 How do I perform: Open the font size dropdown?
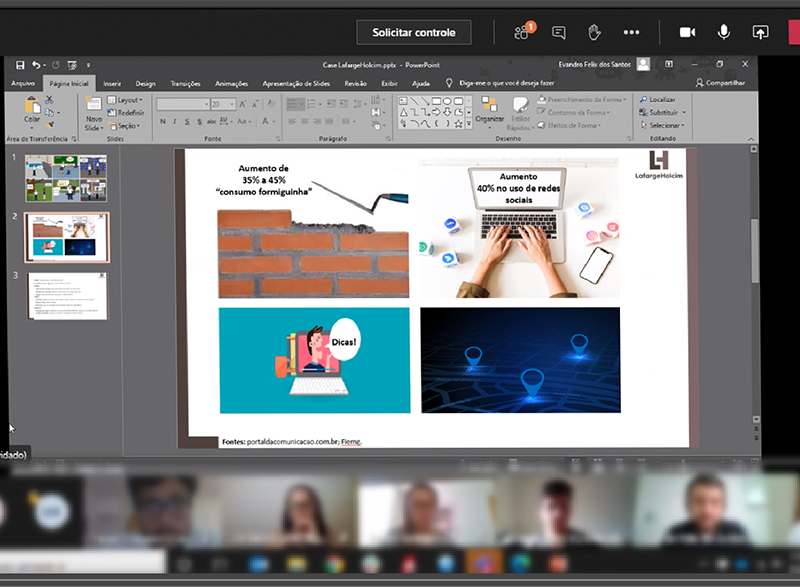[232, 104]
